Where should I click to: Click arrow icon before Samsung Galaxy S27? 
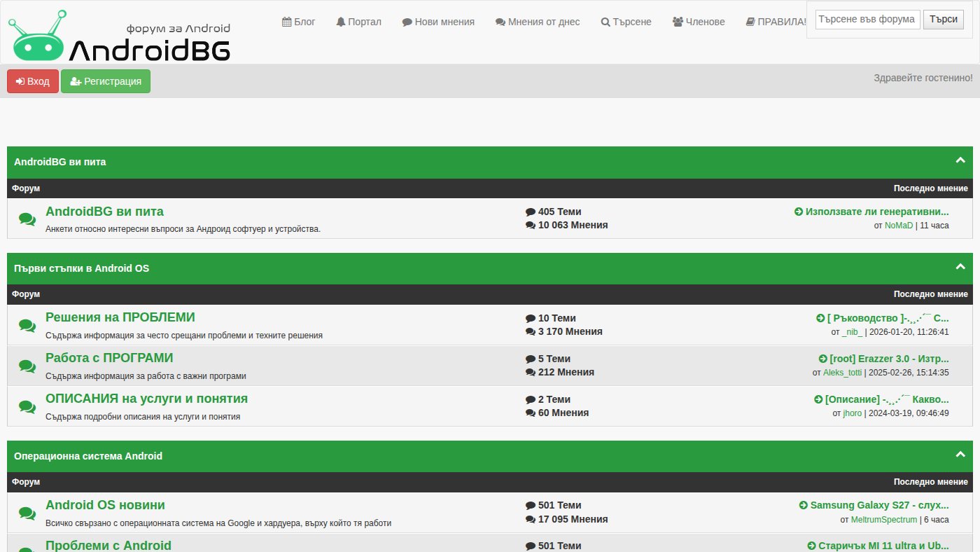click(x=804, y=505)
